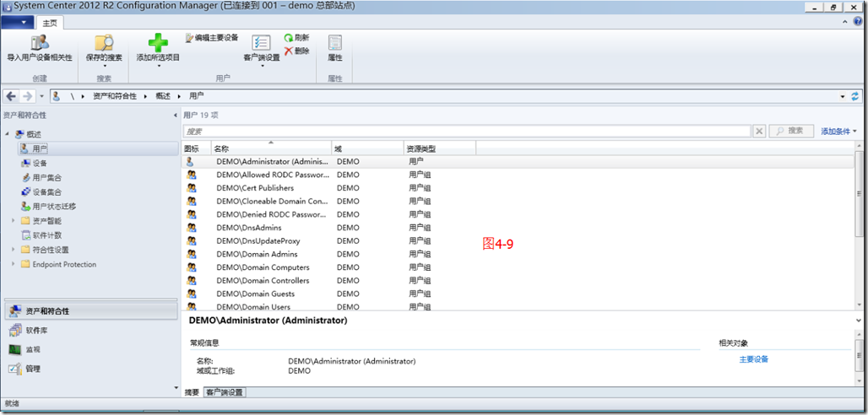Collapse the ribbon with the up chevron
The height and width of the screenshot is (415, 868).
pyautogui.click(x=845, y=22)
